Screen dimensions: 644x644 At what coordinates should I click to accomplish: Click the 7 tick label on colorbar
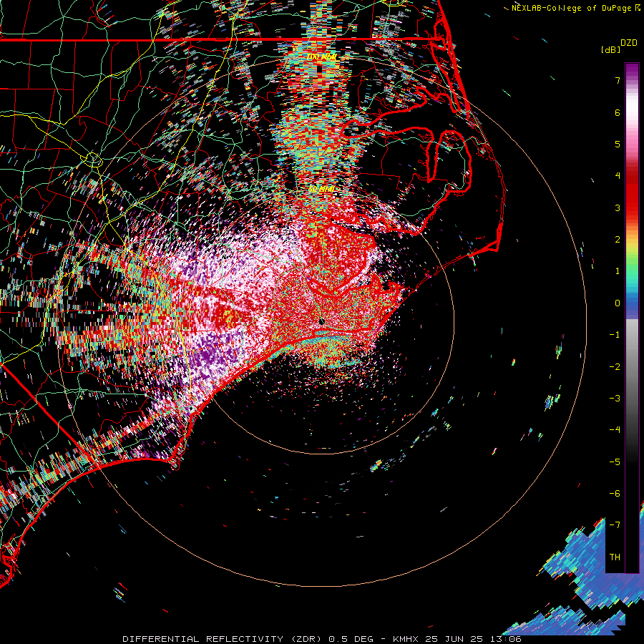pyautogui.click(x=618, y=80)
